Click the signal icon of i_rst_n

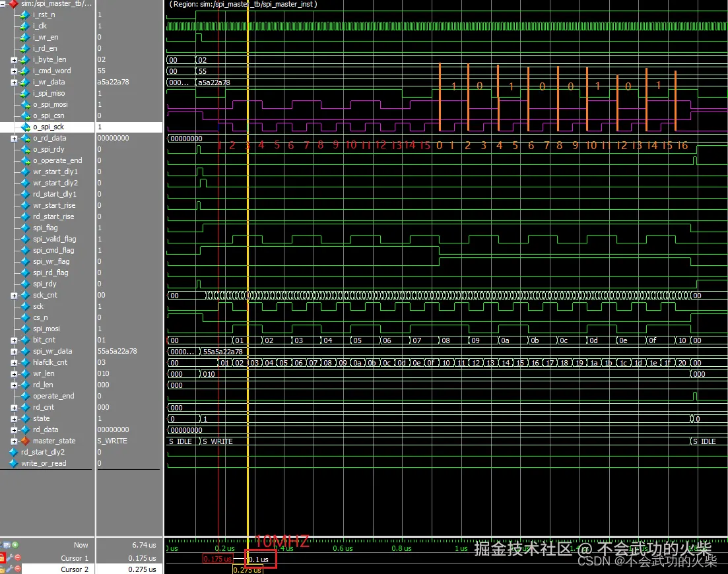click(x=25, y=15)
